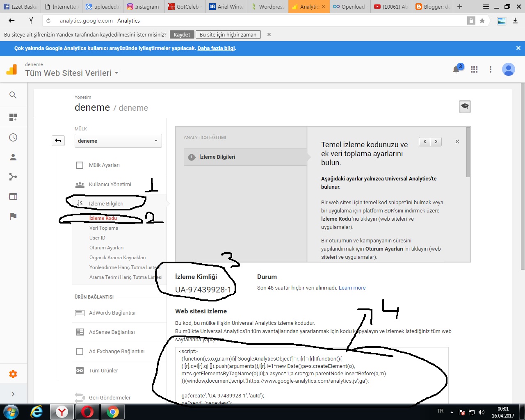Click Bu site için hiçbir zaman button
This screenshot has width=525, height=420.
pos(228,35)
